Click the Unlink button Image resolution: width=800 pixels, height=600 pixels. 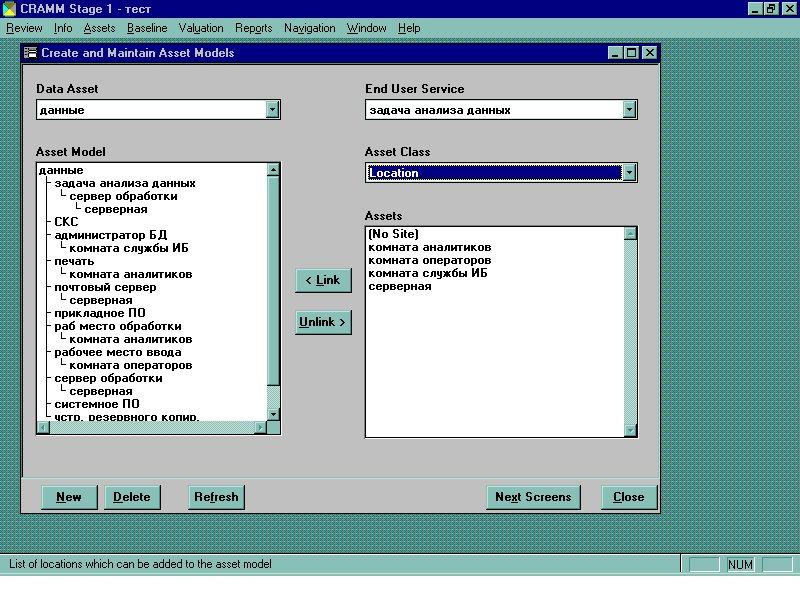point(323,322)
